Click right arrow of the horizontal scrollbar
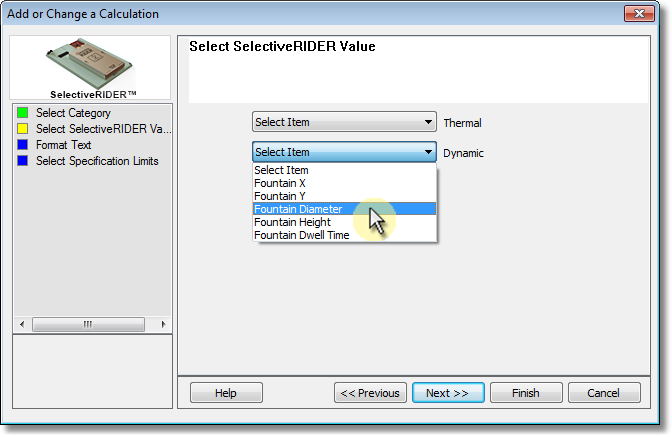Screen dimensions: 672x437 [163, 324]
